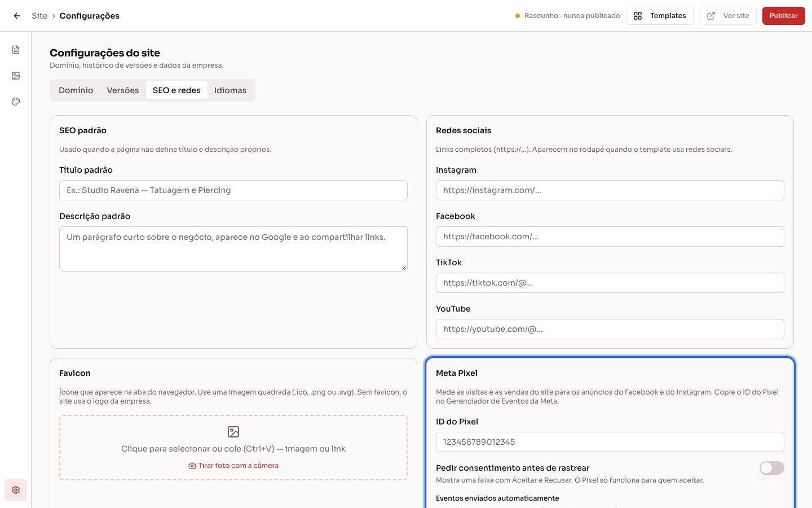812x508 pixels.
Task: Click the YouTube URL field
Action: pos(610,329)
